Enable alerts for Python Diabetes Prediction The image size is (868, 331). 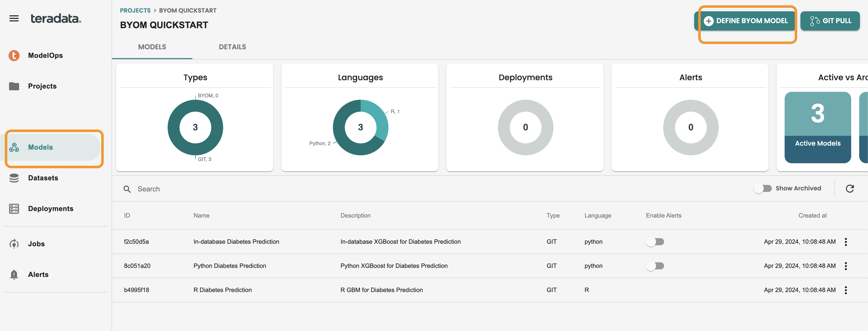pyautogui.click(x=655, y=266)
